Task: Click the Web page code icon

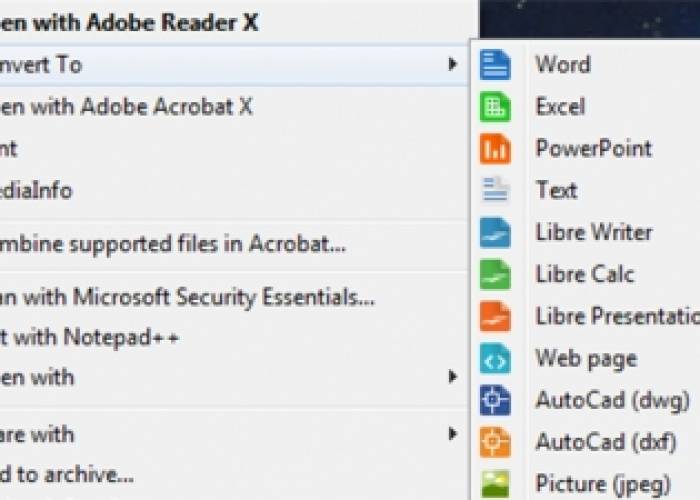Action: pyautogui.click(x=495, y=358)
